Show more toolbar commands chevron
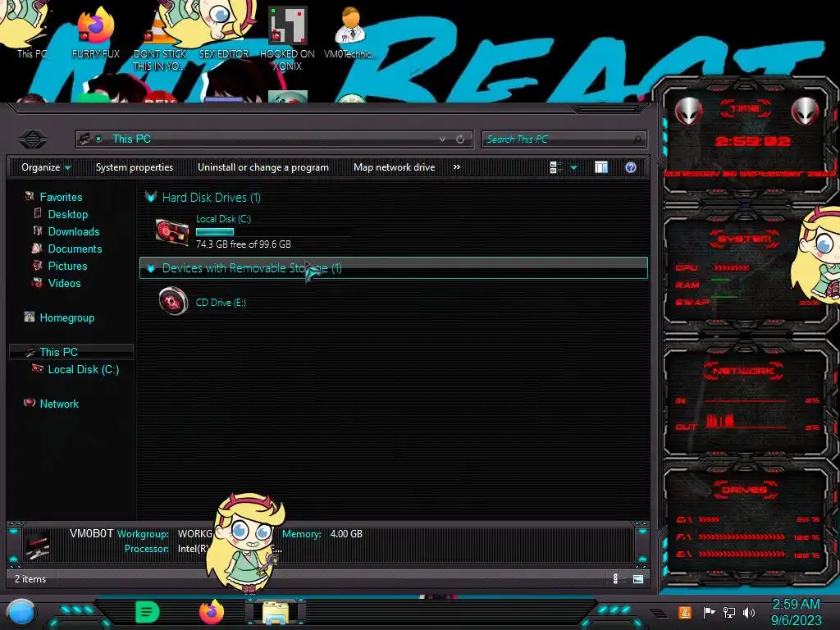This screenshot has height=630, width=840. [x=456, y=167]
